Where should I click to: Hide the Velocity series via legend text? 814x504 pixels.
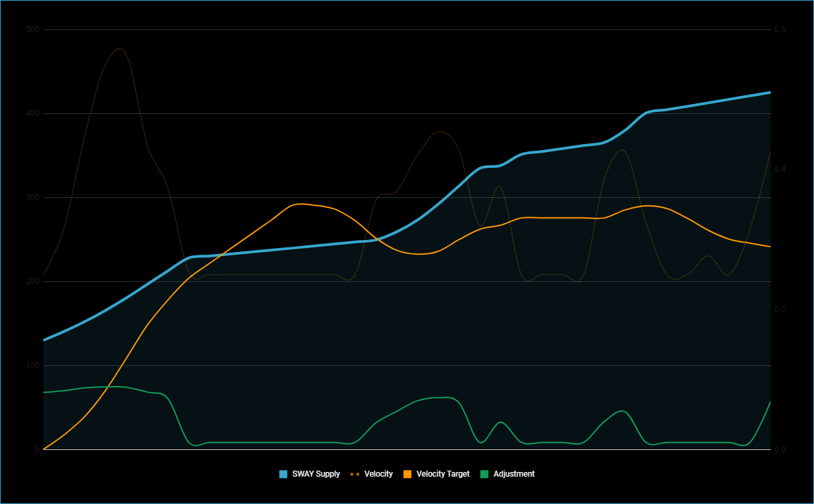(378, 474)
